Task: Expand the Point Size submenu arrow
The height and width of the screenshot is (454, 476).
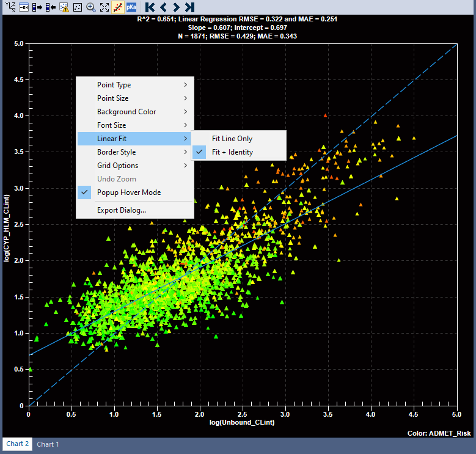Action: pos(186,98)
